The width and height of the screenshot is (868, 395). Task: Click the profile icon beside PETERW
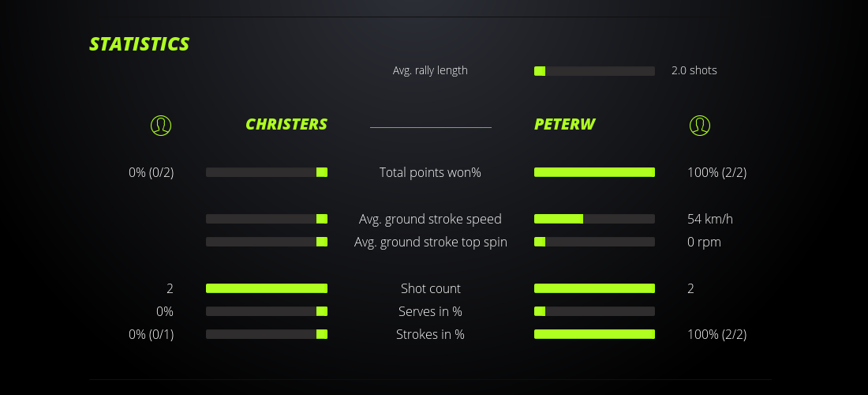(699, 125)
